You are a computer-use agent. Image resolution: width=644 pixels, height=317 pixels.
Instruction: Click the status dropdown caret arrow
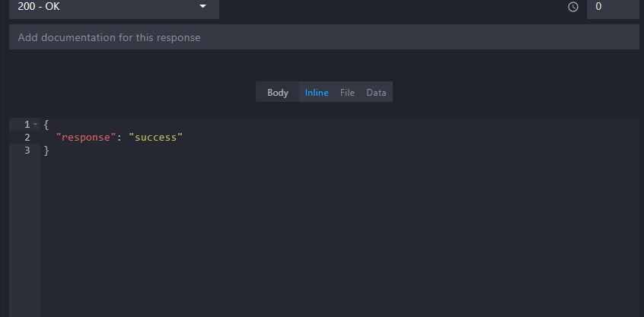[x=202, y=7]
